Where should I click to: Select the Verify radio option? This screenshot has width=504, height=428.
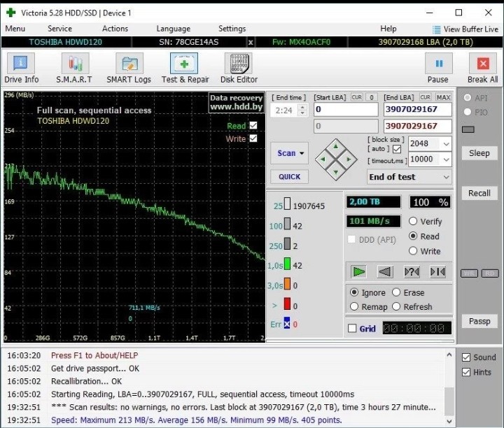[x=413, y=221]
